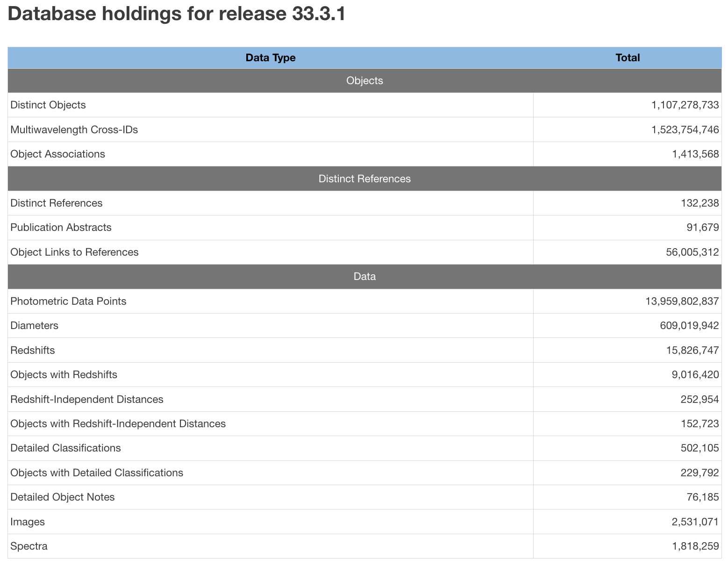Click the 'Spectra' row label
The width and height of the screenshot is (728, 566).
coord(29,546)
